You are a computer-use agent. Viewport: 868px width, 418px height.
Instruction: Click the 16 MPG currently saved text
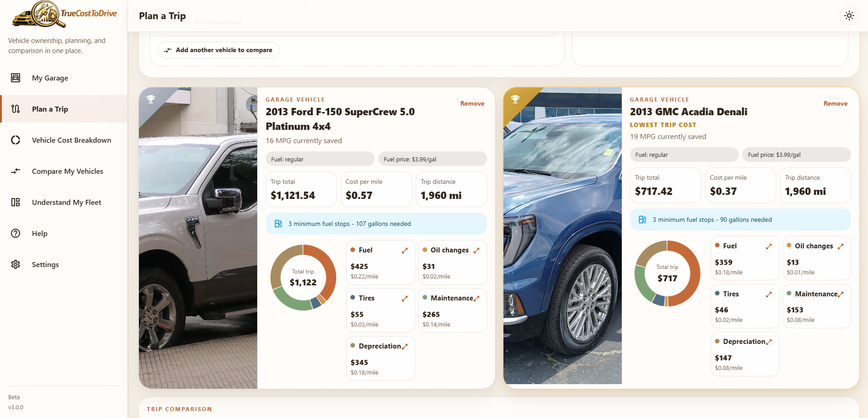[x=304, y=141]
